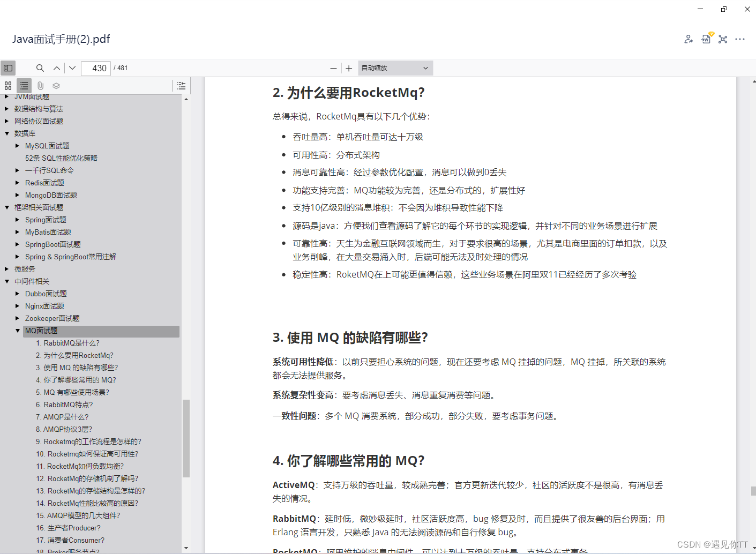Expand the 数据结构与算法 outline node
The image size is (756, 554).
[6, 109]
